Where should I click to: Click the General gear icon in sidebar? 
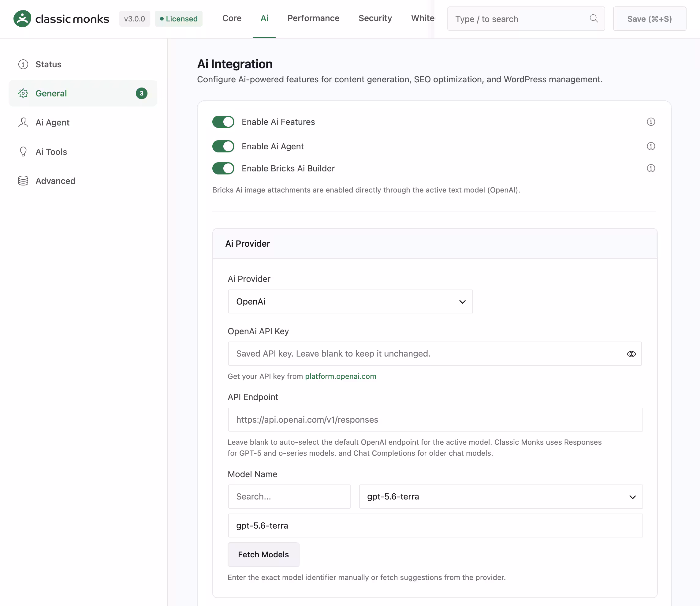point(23,93)
